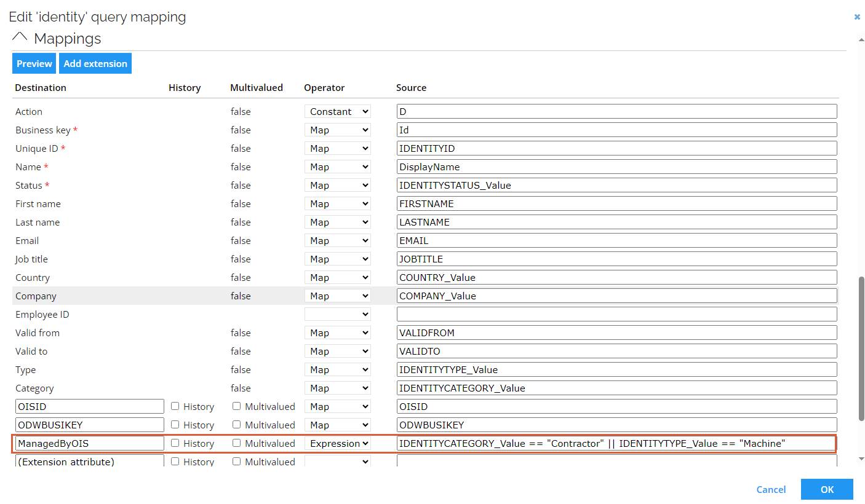The height and width of the screenshot is (504, 865).
Task: Click the Preview button
Action: point(34,63)
